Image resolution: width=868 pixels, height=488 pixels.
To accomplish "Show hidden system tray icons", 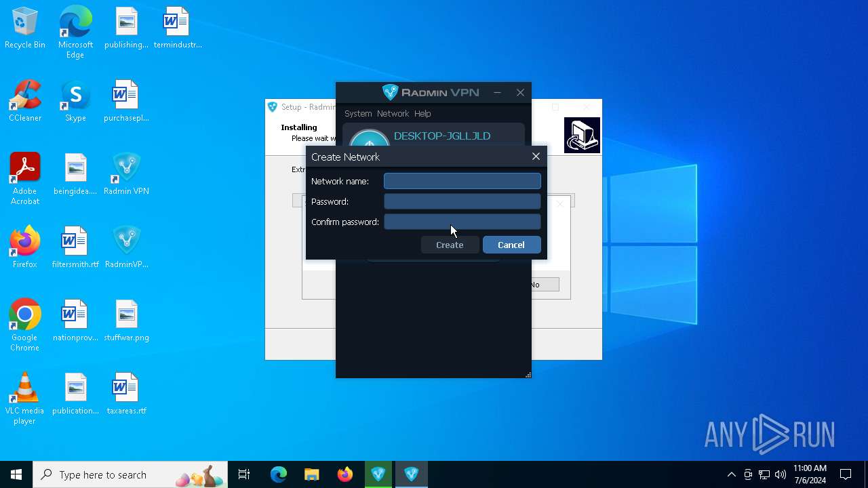I will (731, 474).
